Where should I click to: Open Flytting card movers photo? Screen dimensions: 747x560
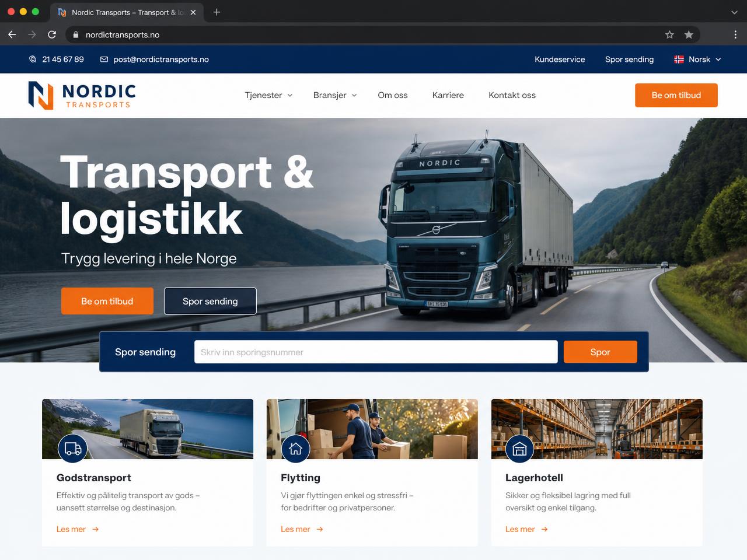372,429
